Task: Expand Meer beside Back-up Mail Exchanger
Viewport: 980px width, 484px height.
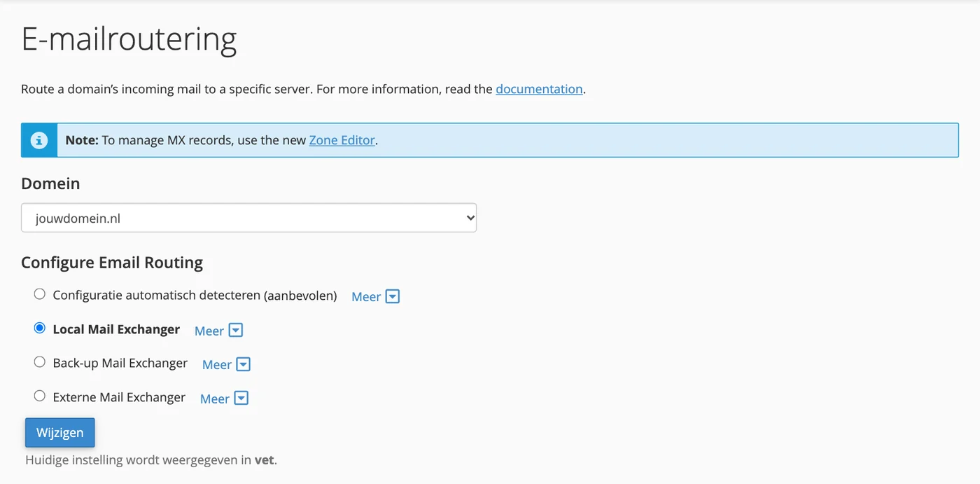Action: pyautogui.click(x=226, y=364)
